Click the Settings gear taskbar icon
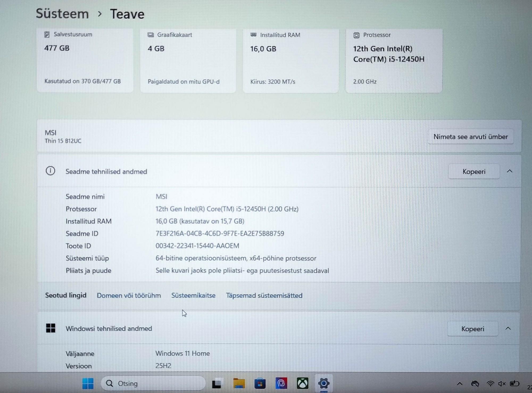This screenshot has height=393, width=532. pos(323,383)
